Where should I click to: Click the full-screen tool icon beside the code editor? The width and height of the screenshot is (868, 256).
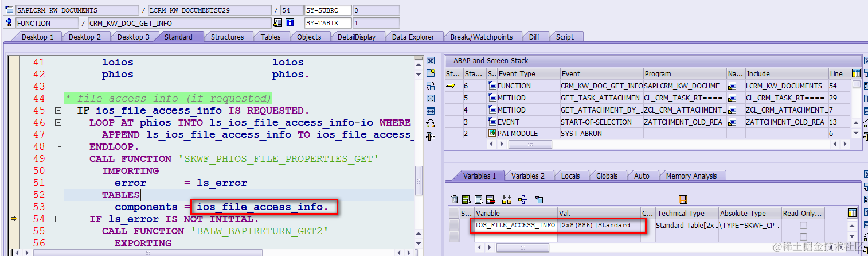(431, 98)
